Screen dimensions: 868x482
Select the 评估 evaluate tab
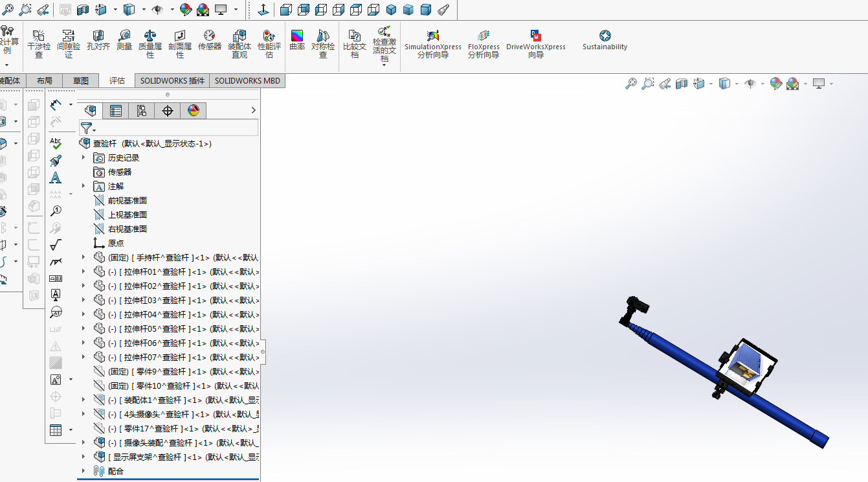coord(117,81)
